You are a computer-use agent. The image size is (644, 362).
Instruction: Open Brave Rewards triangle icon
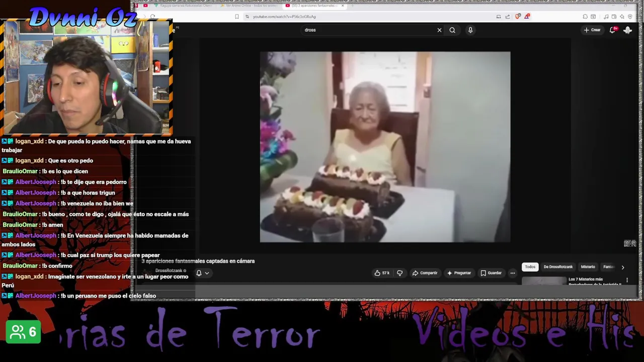pos(527,17)
